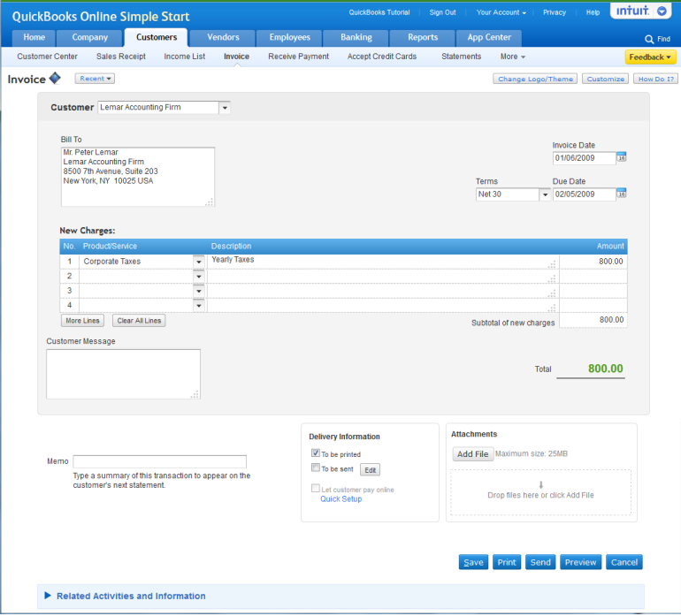The width and height of the screenshot is (681, 616).
Task: Open the Recent dropdown
Action: (95, 79)
